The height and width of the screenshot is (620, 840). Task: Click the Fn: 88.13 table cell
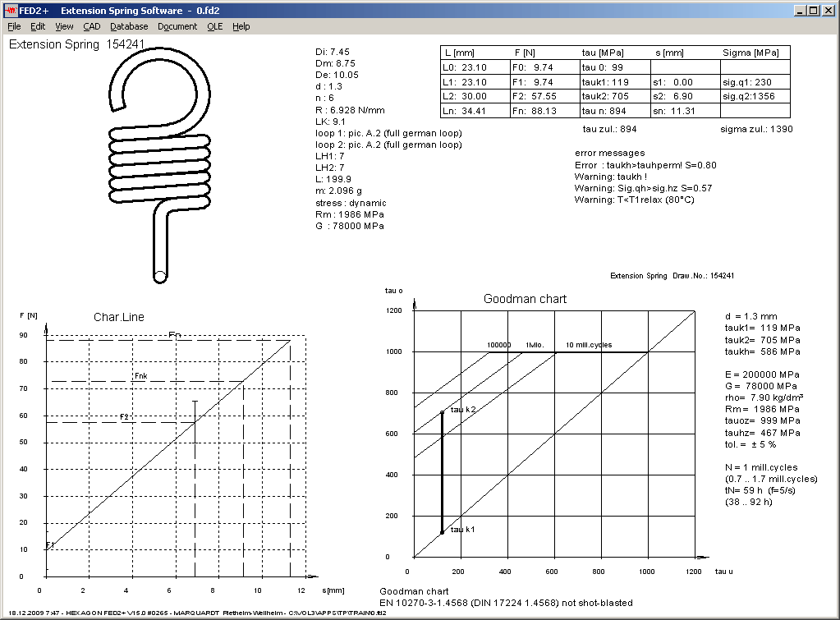[533, 111]
